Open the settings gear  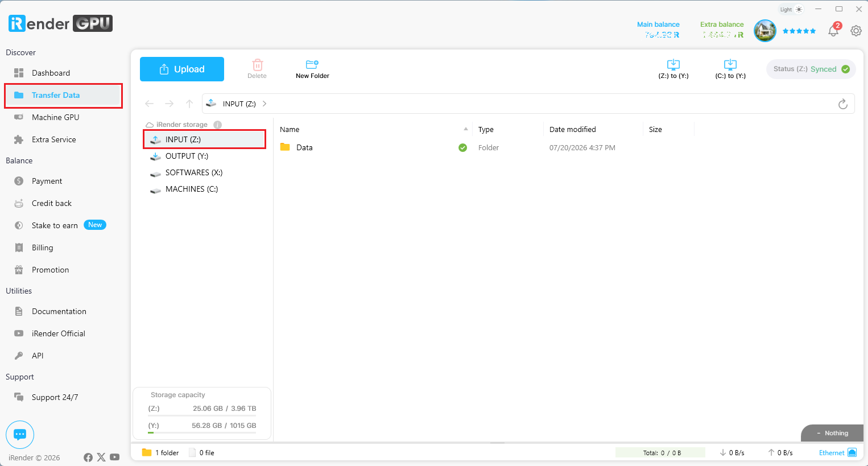pyautogui.click(x=856, y=31)
